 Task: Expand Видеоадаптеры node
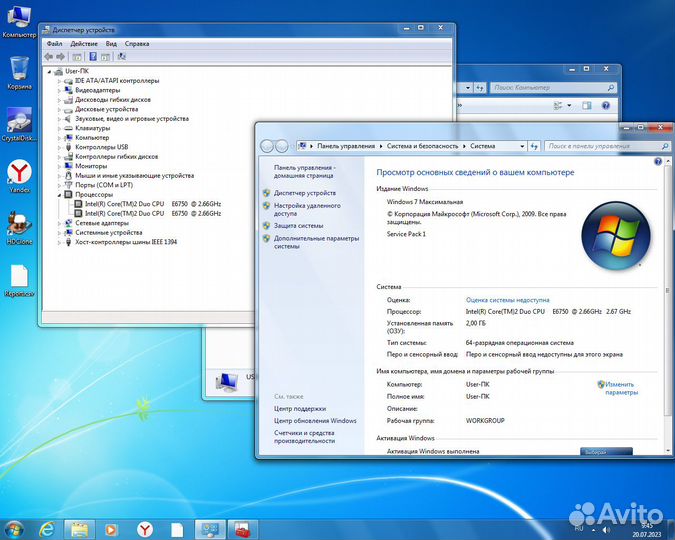pyautogui.click(x=59, y=90)
